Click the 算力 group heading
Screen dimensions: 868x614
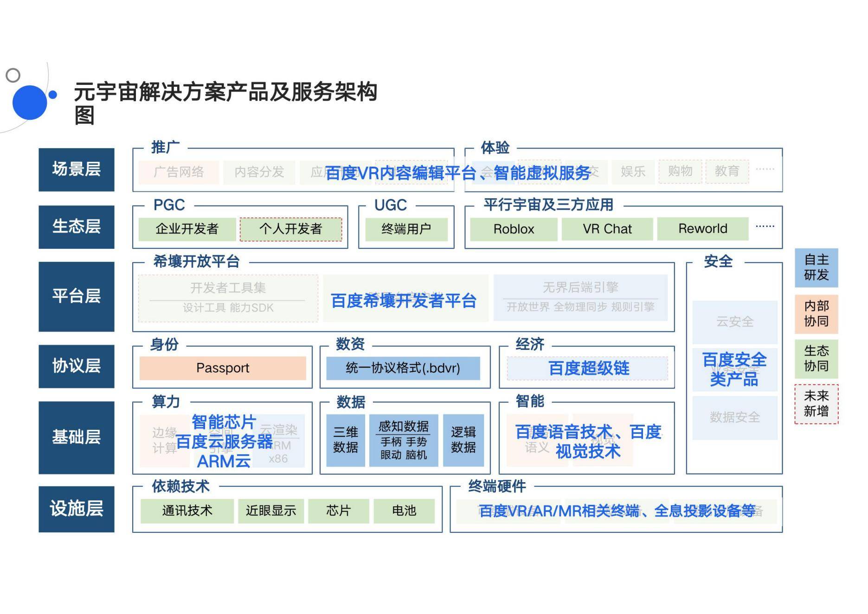(166, 401)
